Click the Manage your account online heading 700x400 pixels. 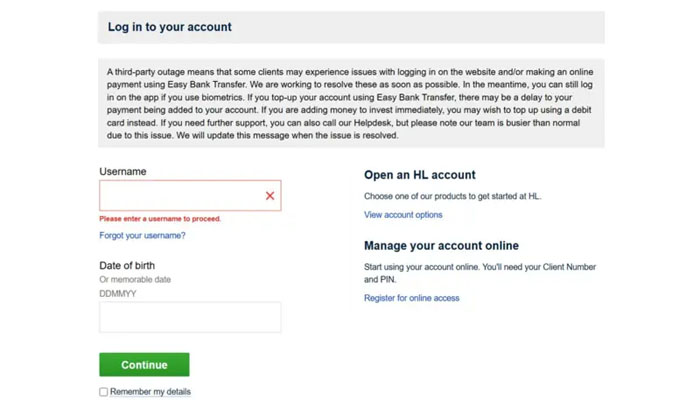click(441, 246)
